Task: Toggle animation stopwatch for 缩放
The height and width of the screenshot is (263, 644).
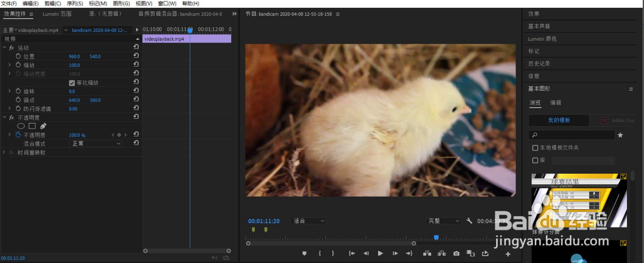Action: (18, 65)
